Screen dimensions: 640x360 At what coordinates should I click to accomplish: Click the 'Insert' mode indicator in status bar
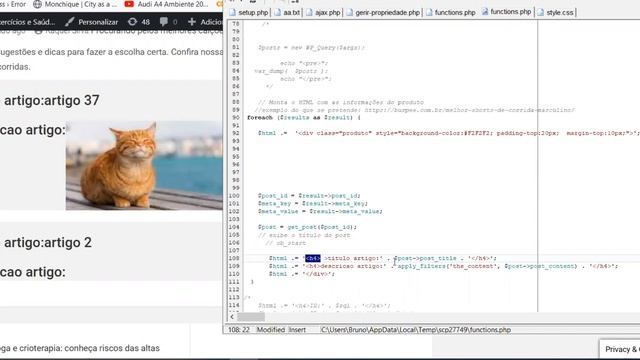[297, 330]
